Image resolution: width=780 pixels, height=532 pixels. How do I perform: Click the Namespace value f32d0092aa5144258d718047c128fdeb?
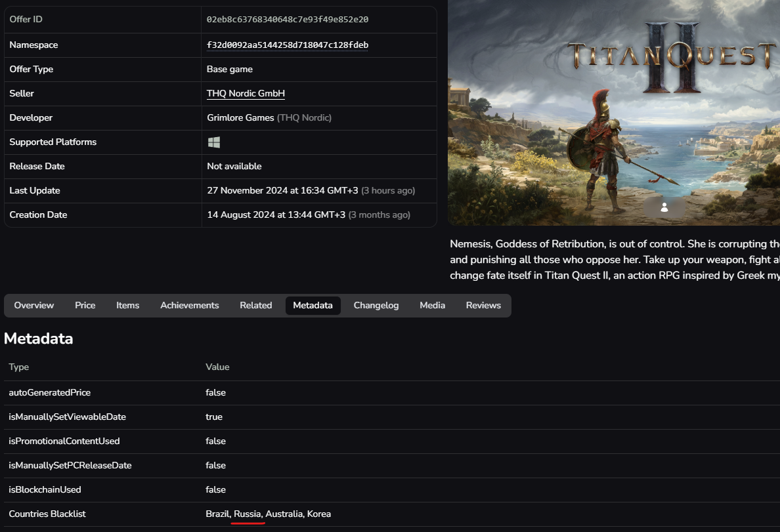click(288, 45)
